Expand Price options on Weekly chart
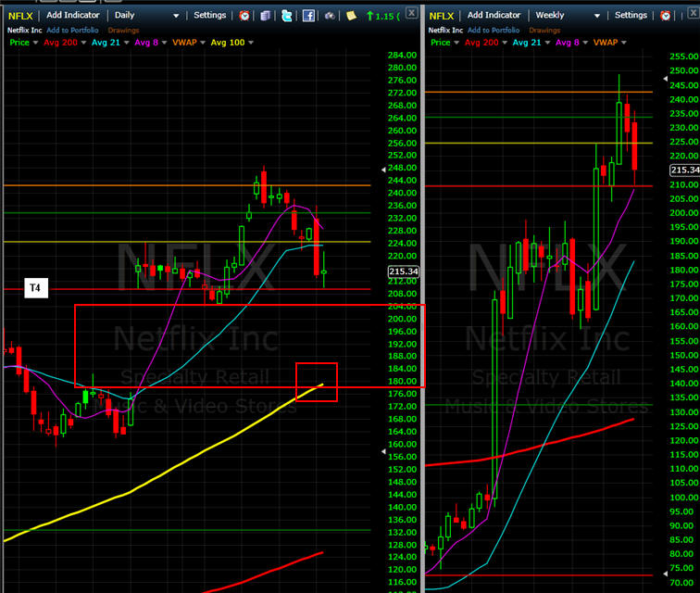This screenshot has height=593, width=700. [x=456, y=43]
